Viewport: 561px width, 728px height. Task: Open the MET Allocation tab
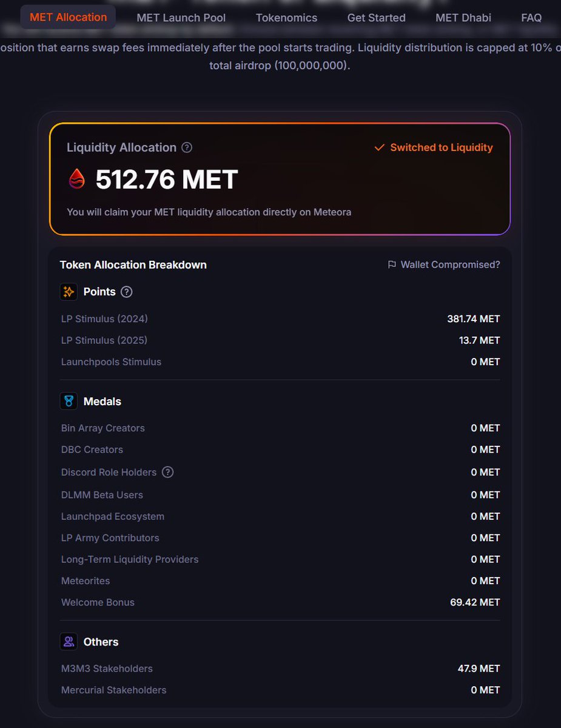point(68,18)
